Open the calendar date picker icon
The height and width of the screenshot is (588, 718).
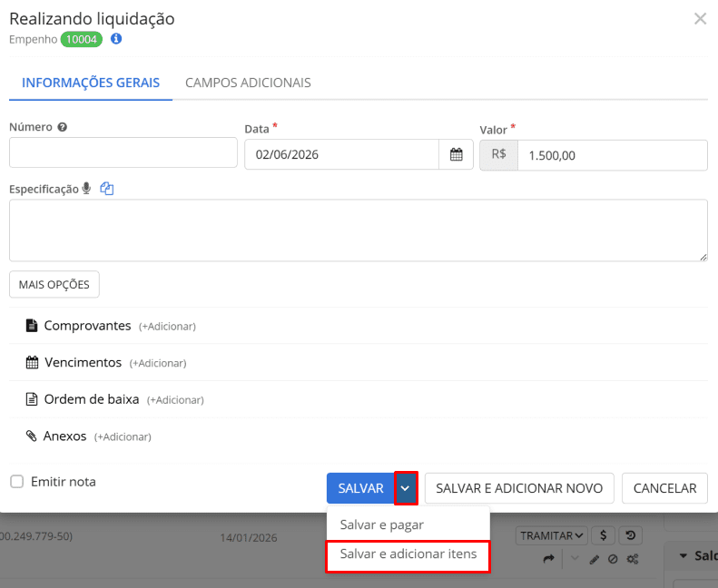tap(457, 154)
